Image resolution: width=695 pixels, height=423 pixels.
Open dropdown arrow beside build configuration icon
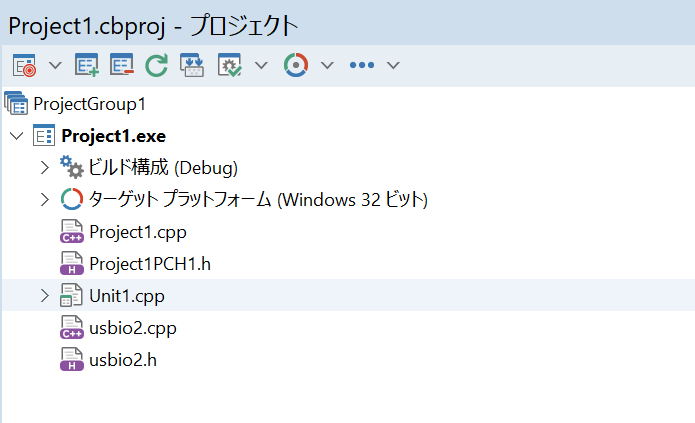pyautogui.click(x=261, y=65)
